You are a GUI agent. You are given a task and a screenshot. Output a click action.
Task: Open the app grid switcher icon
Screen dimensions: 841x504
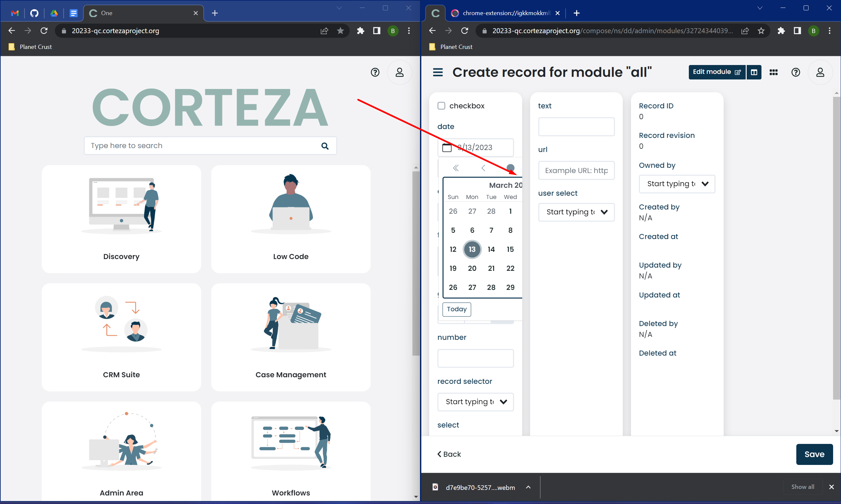coord(773,72)
